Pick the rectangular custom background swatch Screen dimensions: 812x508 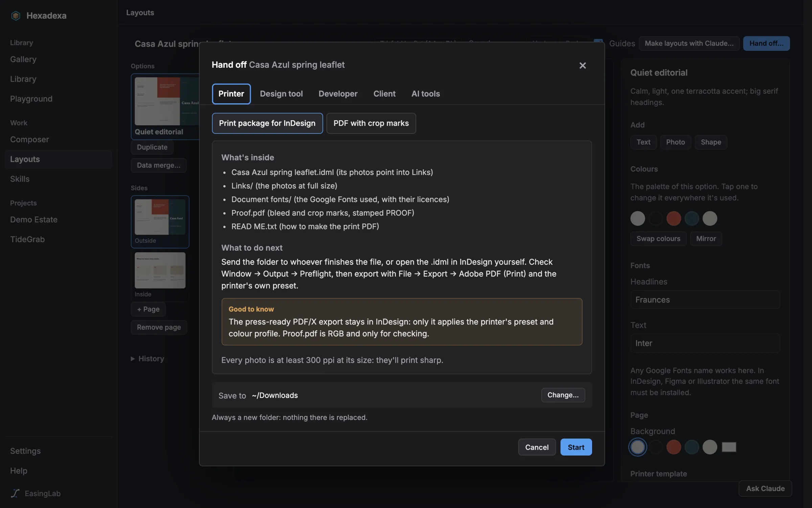coord(729,447)
